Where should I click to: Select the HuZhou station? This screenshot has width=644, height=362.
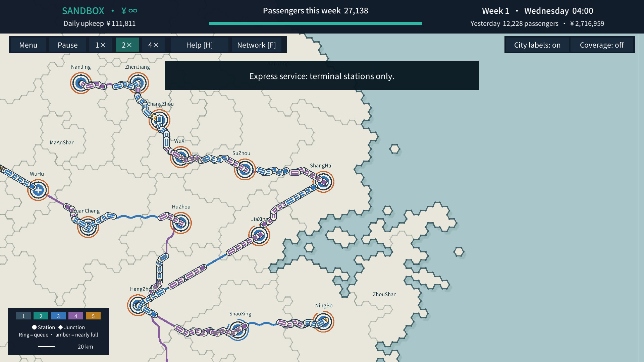click(181, 223)
